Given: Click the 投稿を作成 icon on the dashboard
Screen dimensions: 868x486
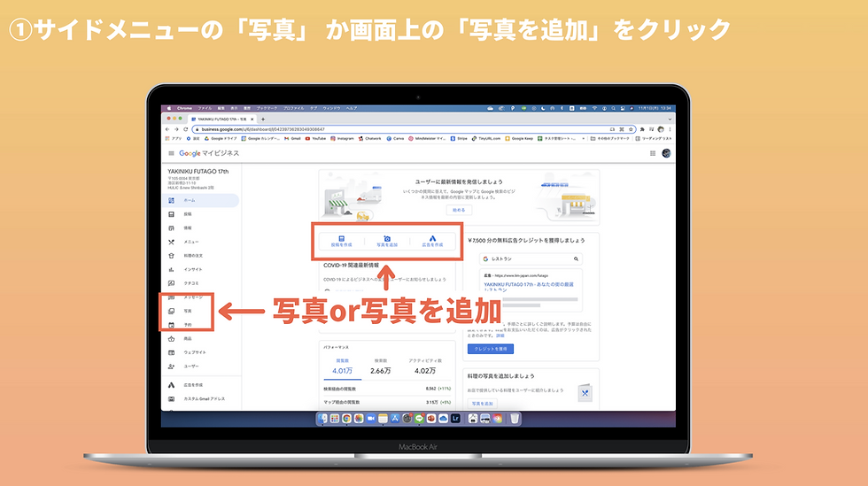Looking at the screenshot, I should [342, 238].
